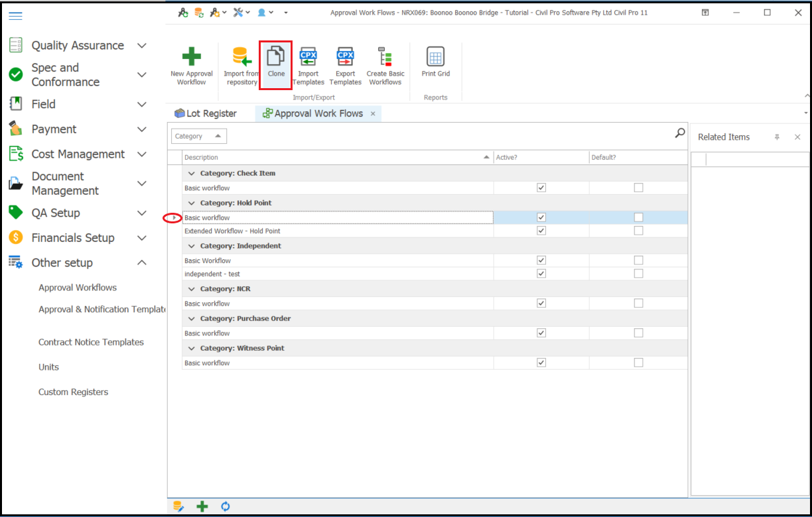Click the Cost Management document icon

point(16,154)
